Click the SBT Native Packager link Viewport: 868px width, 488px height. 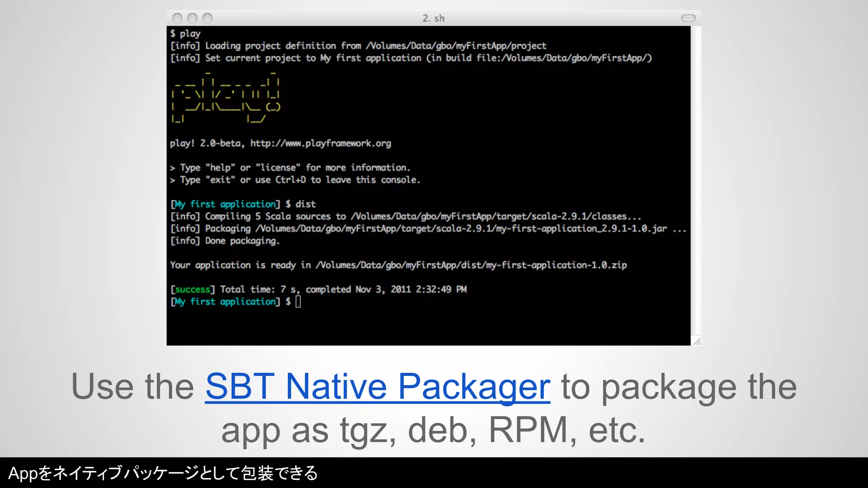pos(377,386)
